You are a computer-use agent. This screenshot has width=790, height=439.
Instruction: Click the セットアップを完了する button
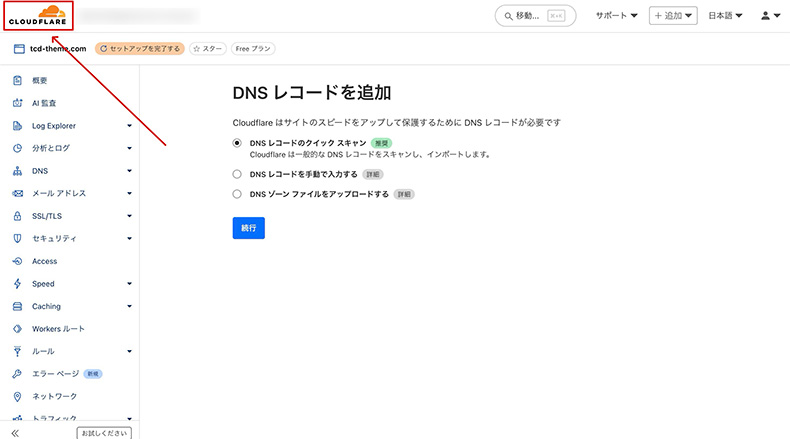[140, 49]
